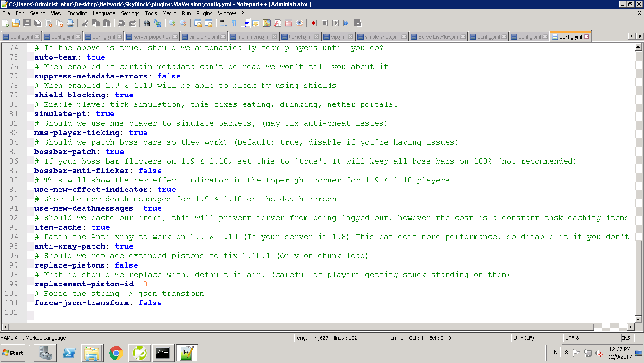Image resolution: width=644 pixels, height=363 pixels.
Task: Toggle the Document Map toolbar icon
Action: click(267, 23)
